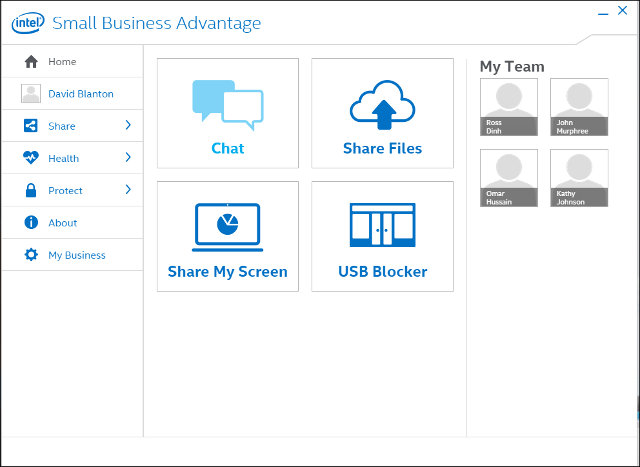This screenshot has width=640, height=467.
Task: Click the About info icon
Action: [31, 223]
